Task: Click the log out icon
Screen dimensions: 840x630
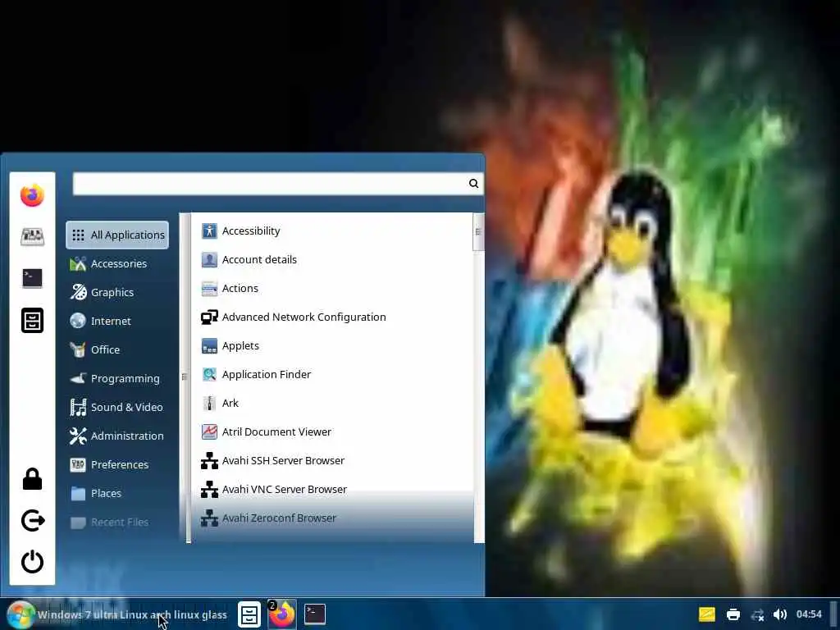Action: click(32, 520)
